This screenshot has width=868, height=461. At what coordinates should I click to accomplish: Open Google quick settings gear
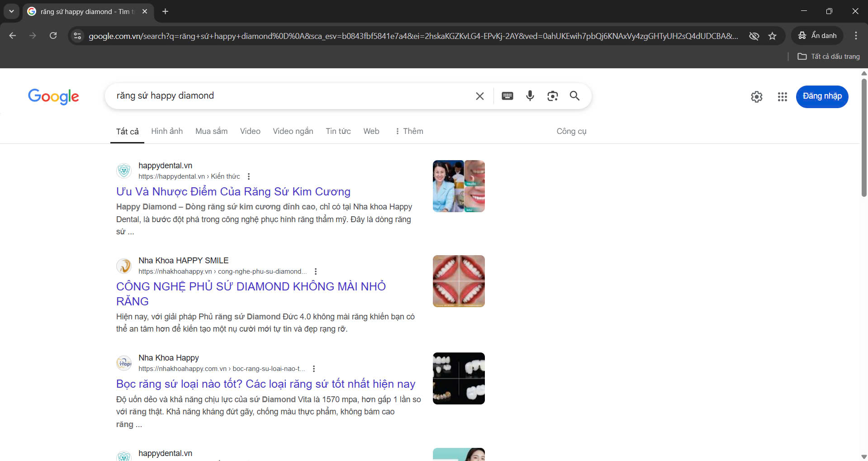pos(757,97)
